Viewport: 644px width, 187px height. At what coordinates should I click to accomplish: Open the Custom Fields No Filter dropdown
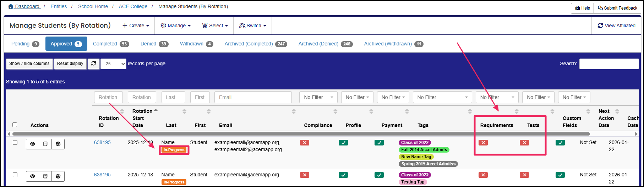pos(574,97)
